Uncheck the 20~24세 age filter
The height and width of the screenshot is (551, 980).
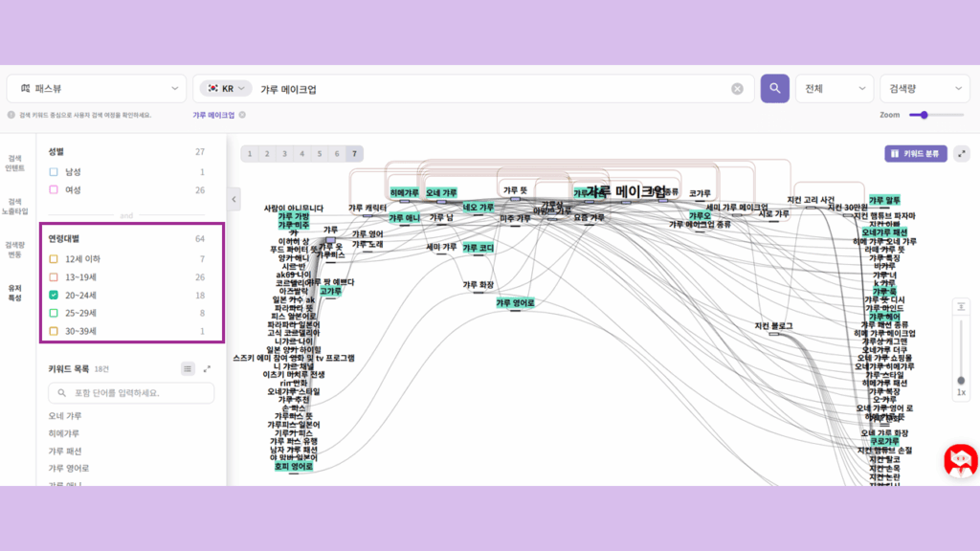55,296
